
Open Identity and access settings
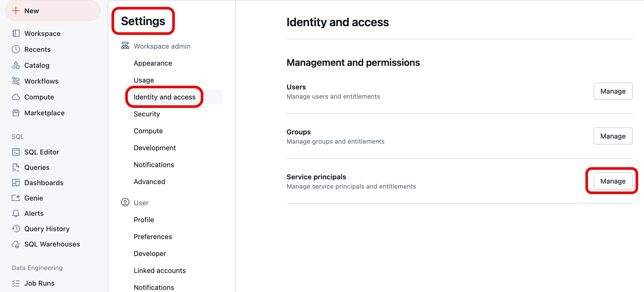tap(164, 97)
